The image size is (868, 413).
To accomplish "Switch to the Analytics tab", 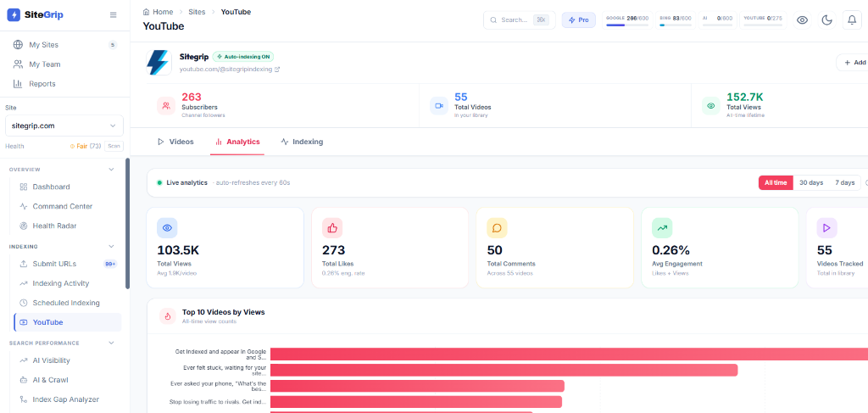I will click(x=237, y=142).
